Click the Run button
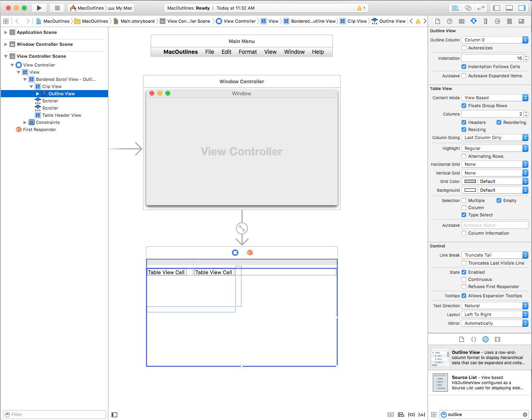The image size is (532, 420). click(39, 8)
